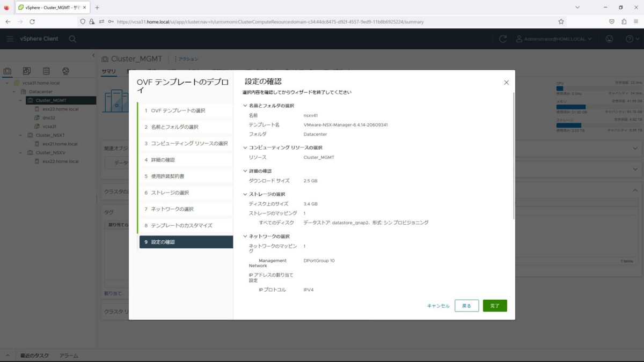The width and height of the screenshot is (644, 362).
Task: Click the vSphere search magnifier icon
Action: pyautogui.click(x=72, y=39)
